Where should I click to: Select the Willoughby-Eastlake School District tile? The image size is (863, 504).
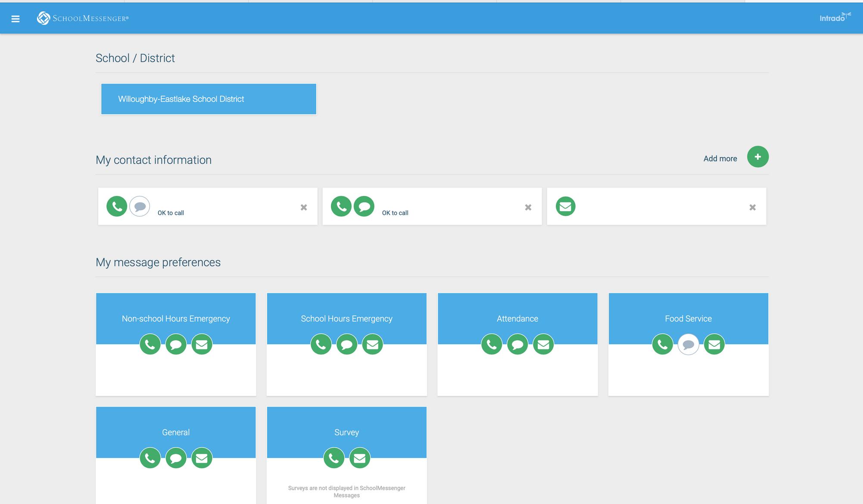pyautogui.click(x=209, y=99)
